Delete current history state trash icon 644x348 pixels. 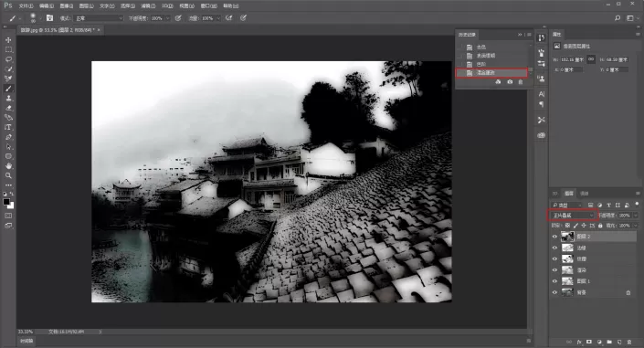click(521, 82)
